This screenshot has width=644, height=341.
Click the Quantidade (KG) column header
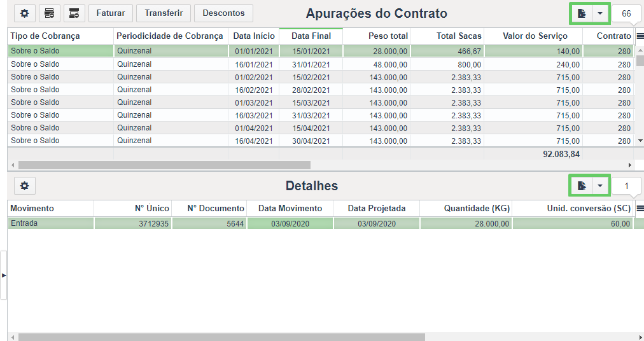(x=466, y=208)
